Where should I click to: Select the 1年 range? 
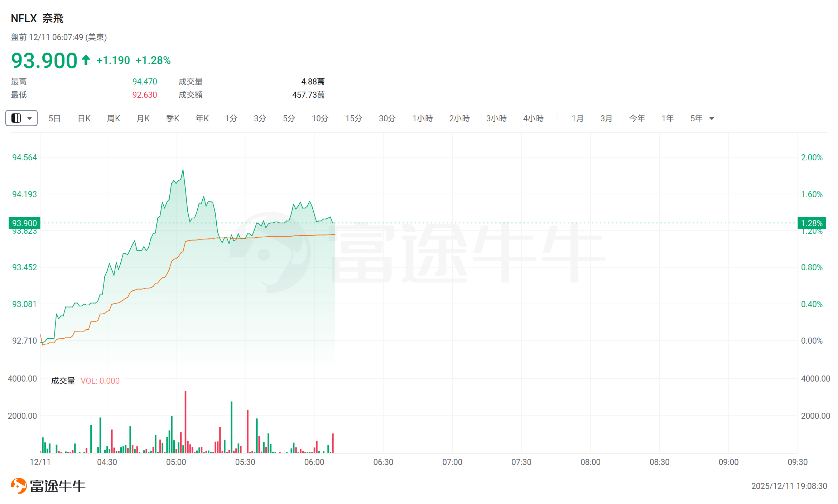click(x=668, y=118)
